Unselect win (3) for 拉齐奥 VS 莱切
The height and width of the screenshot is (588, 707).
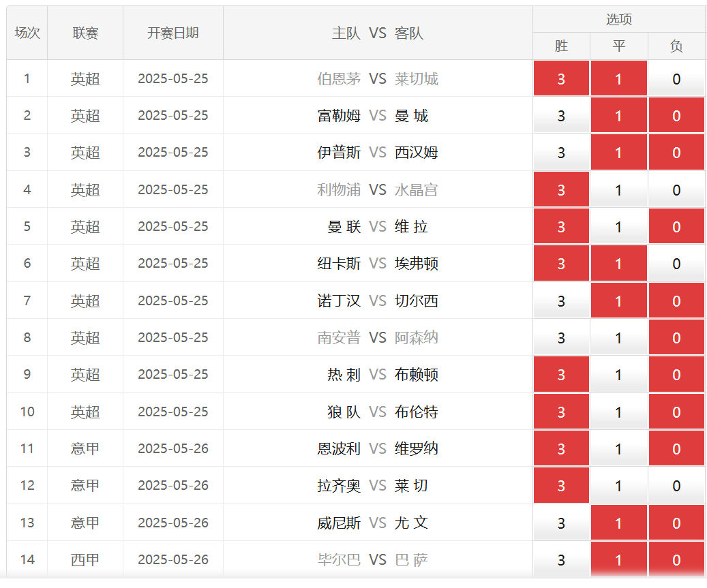pos(561,485)
